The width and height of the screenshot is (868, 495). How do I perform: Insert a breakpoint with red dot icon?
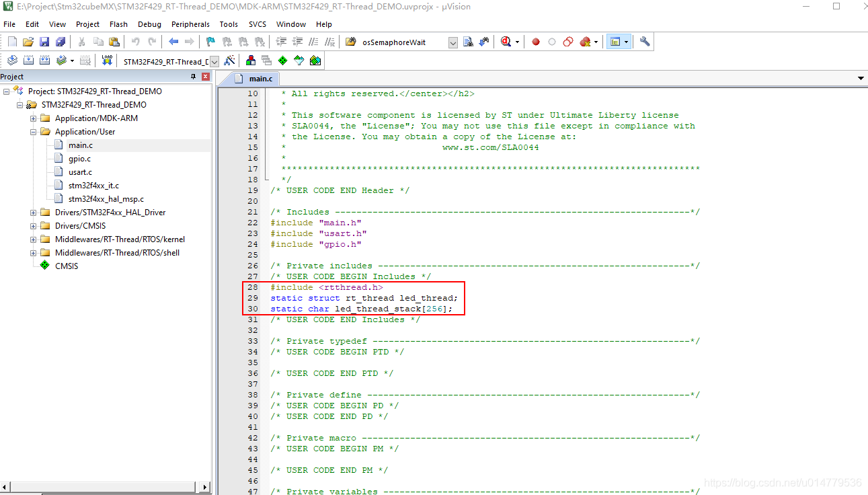tap(536, 42)
